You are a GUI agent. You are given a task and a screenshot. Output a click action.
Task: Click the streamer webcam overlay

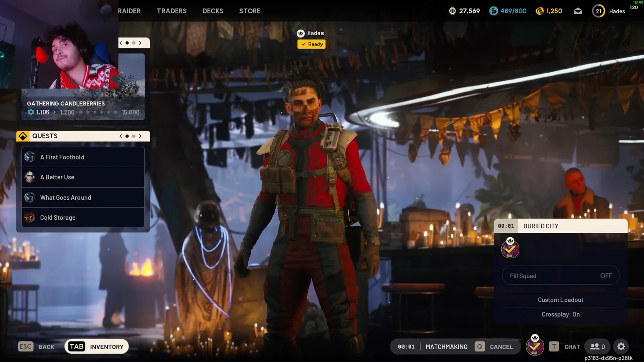59,45
